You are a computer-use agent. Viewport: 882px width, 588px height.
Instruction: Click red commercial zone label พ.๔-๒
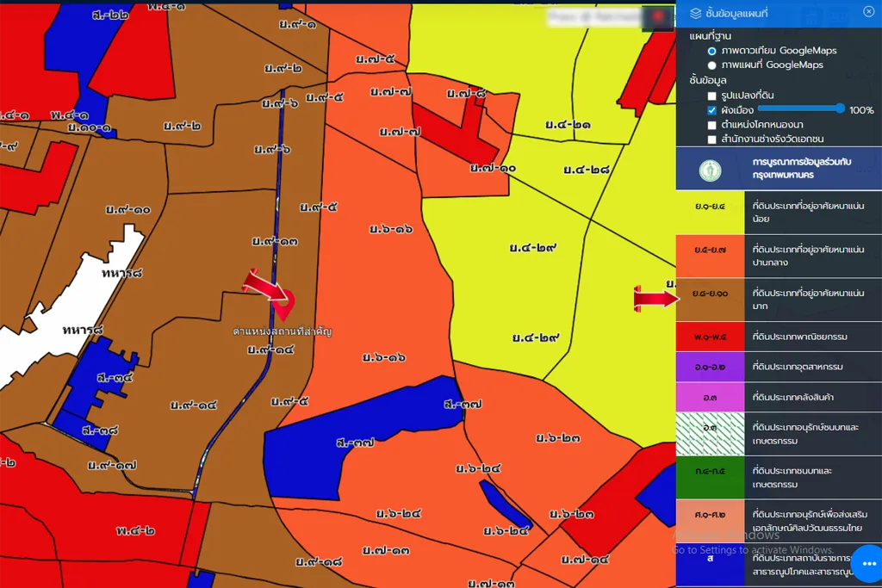point(135,530)
